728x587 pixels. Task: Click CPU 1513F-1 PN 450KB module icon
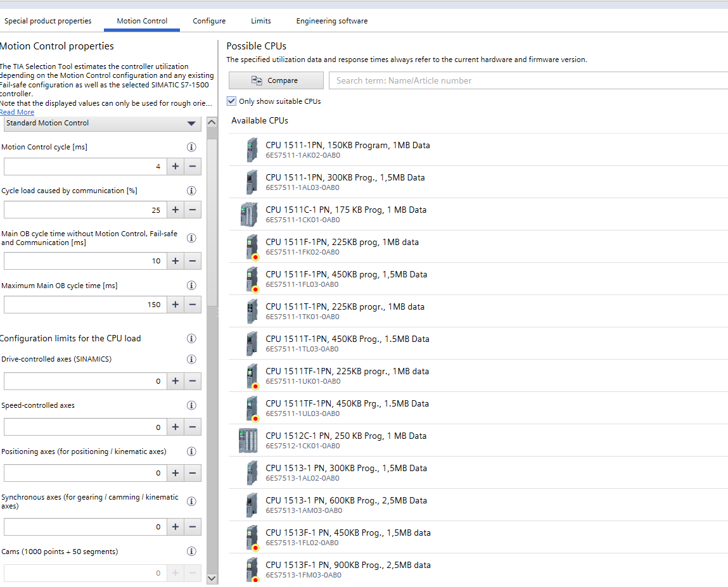252,538
